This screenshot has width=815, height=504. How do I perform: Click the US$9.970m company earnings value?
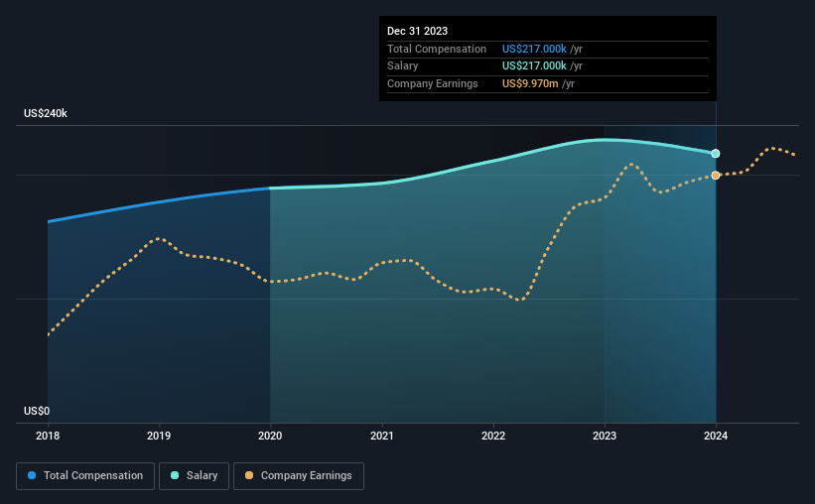(530, 83)
